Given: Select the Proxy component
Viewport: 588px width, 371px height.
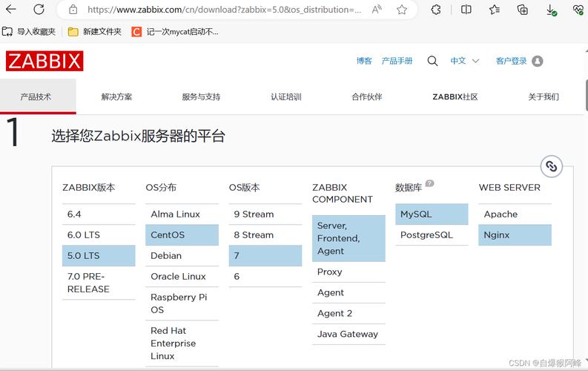Looking at the screenshot, I should [348, 272].
